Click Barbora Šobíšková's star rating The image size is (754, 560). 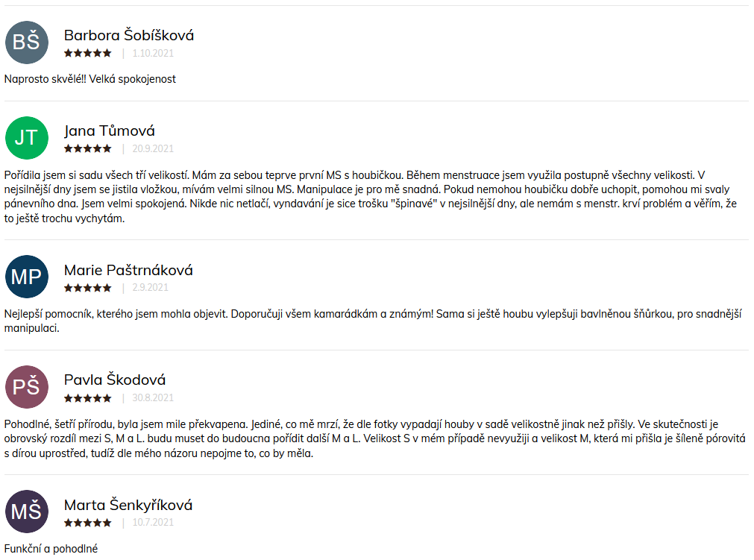click(x=87, y=53)
